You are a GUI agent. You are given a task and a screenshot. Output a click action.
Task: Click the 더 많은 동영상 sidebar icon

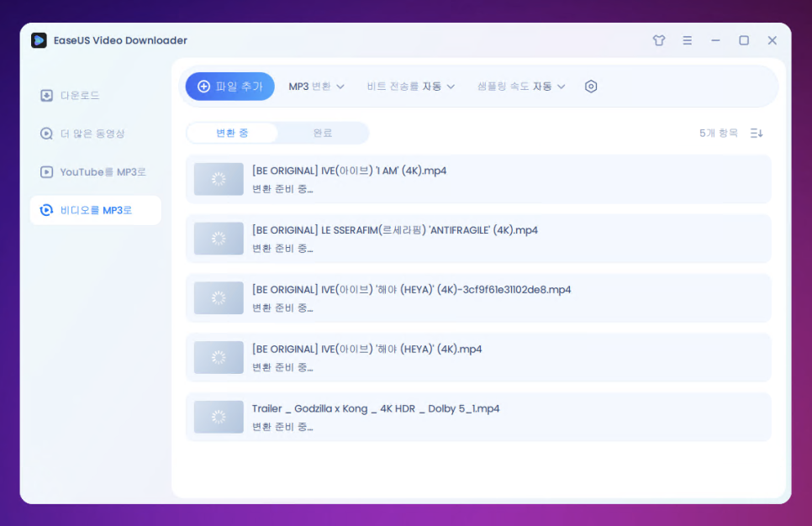pos(46,134)
